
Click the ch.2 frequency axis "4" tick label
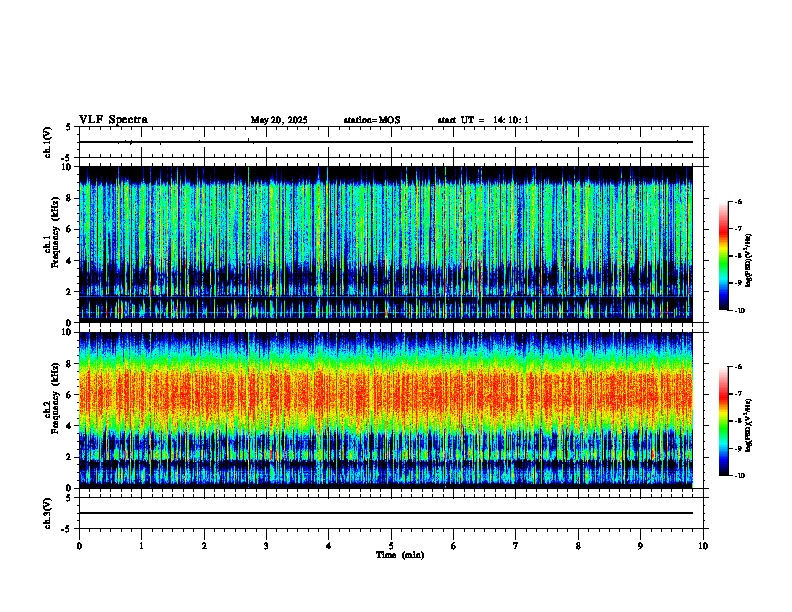click(69, 427)
